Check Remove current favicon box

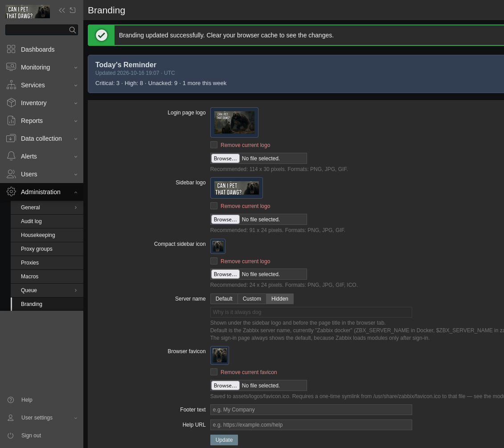(x=214, y=372)
